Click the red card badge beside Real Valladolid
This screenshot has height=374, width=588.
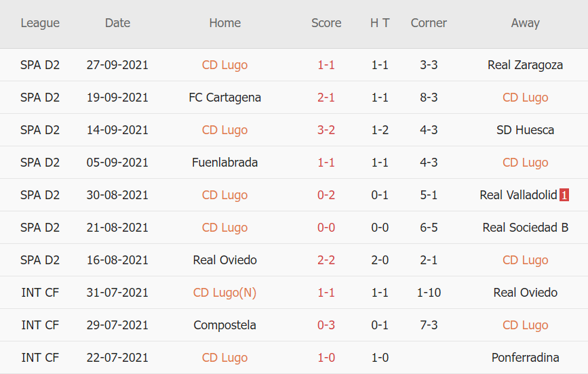coord(564,195)
